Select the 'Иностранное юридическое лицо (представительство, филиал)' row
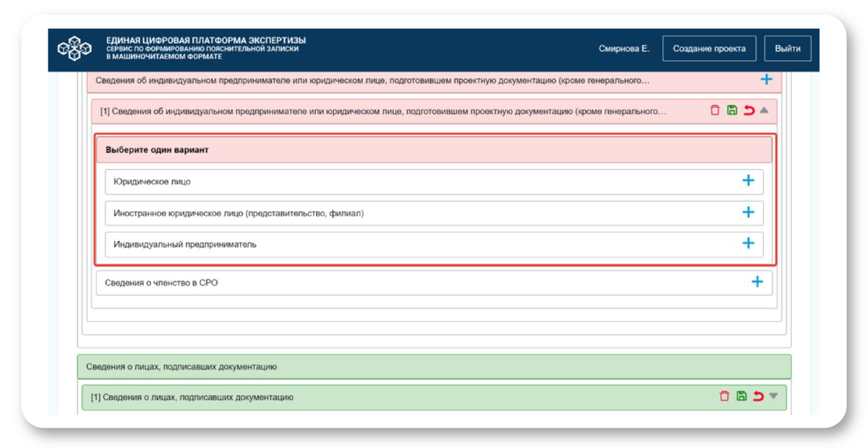Viewport: 868px width, 448px height. click(434, 214)
